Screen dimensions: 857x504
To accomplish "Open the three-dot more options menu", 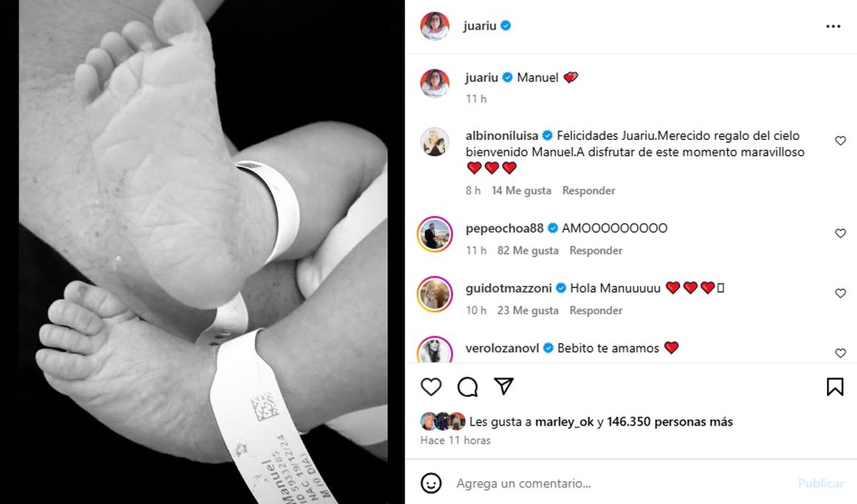I will tap(833, 26).
